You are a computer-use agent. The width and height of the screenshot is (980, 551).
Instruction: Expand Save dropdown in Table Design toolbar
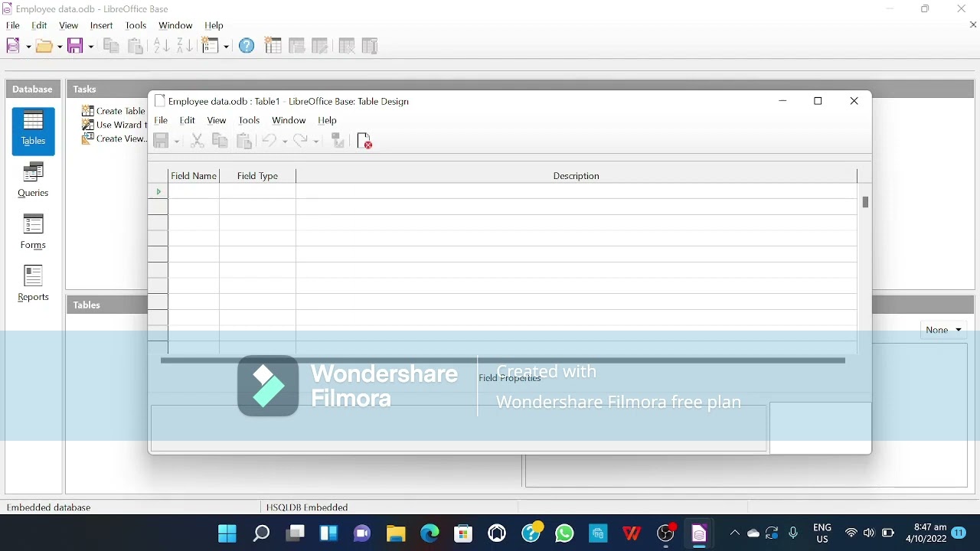[x=176, y=142]
